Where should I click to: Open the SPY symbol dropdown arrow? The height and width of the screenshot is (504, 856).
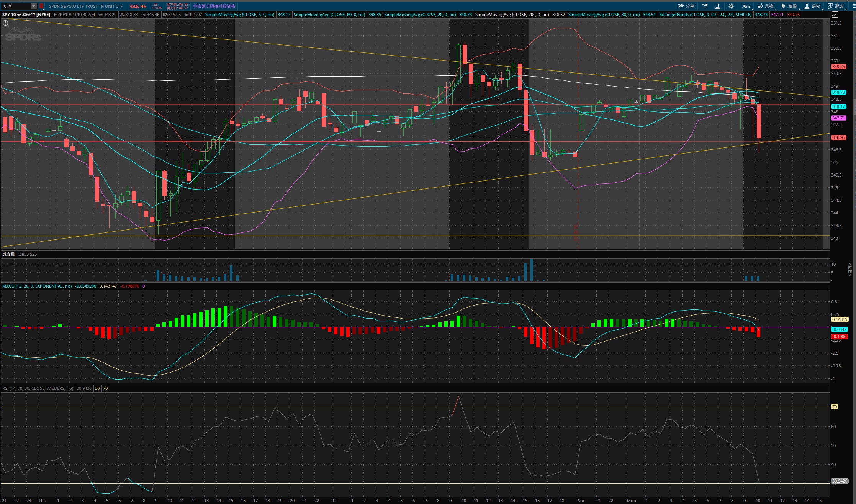point(34,6)
